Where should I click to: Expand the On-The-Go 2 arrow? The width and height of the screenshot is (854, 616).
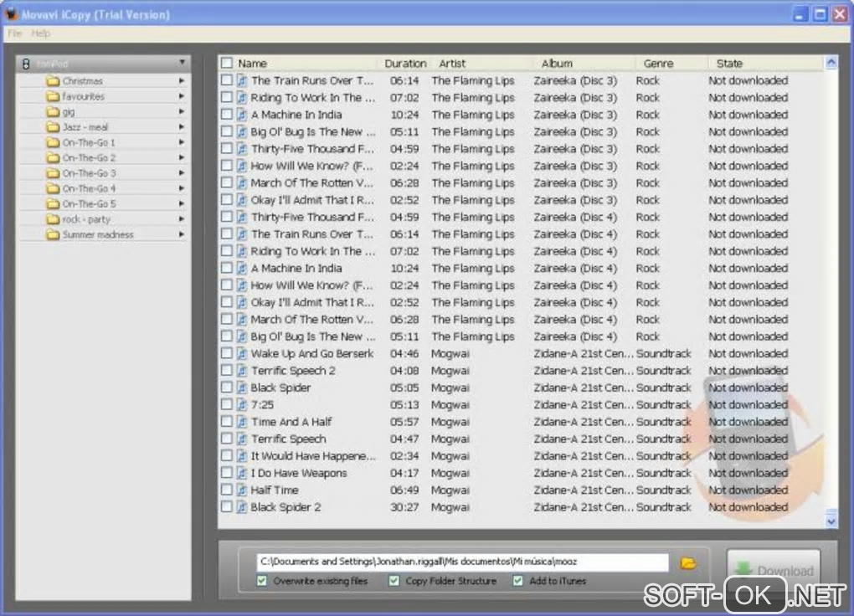coord(182,157)
